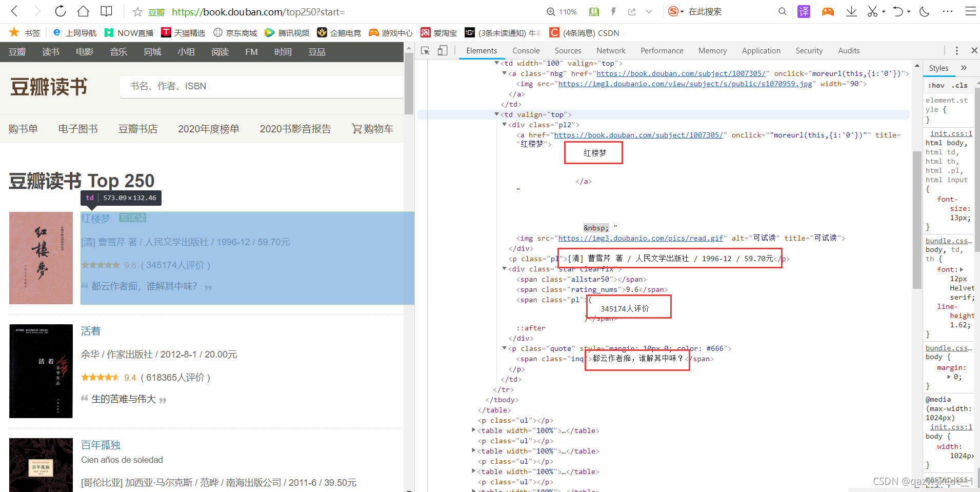The height and width of the screenshot is (492, 980).
Task: Toggle night mode moon icon
Action: click(925, 11)
